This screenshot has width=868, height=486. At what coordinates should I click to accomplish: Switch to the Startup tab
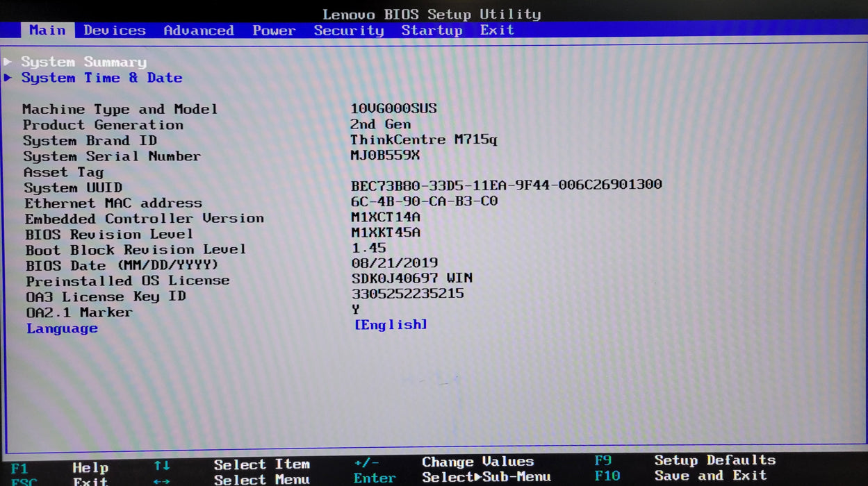pyautogui.click(x=432, y=31)
